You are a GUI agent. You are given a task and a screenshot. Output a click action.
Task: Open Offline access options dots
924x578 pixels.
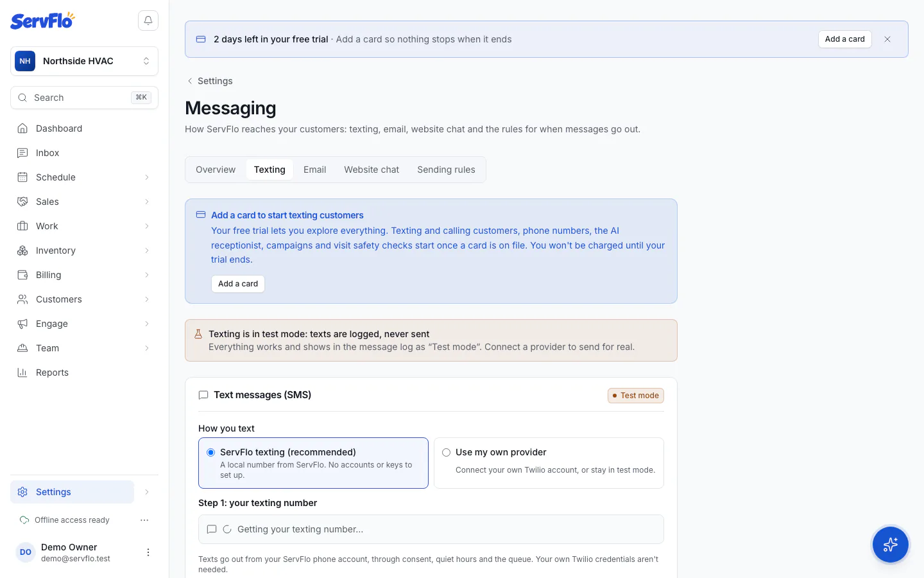(x=144, y=520)
